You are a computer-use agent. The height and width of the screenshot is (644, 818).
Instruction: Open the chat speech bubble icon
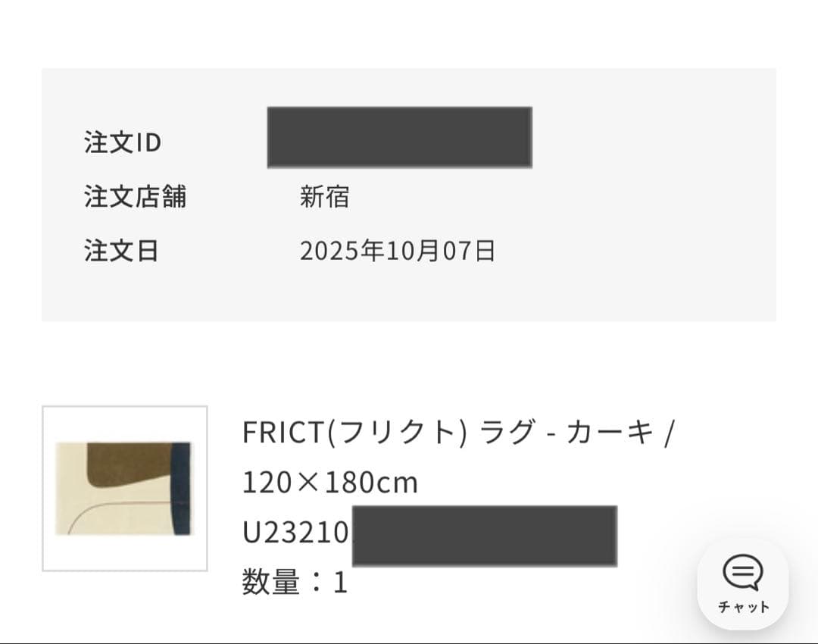[x=742, y=573]
